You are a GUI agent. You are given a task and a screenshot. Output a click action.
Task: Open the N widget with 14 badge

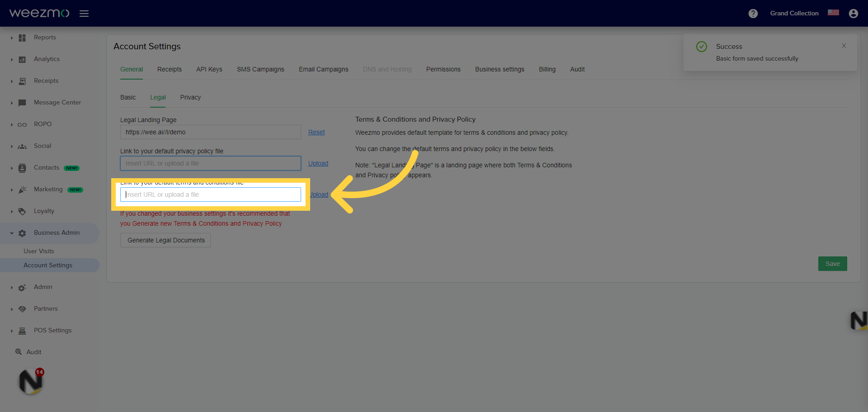point(31,381)
